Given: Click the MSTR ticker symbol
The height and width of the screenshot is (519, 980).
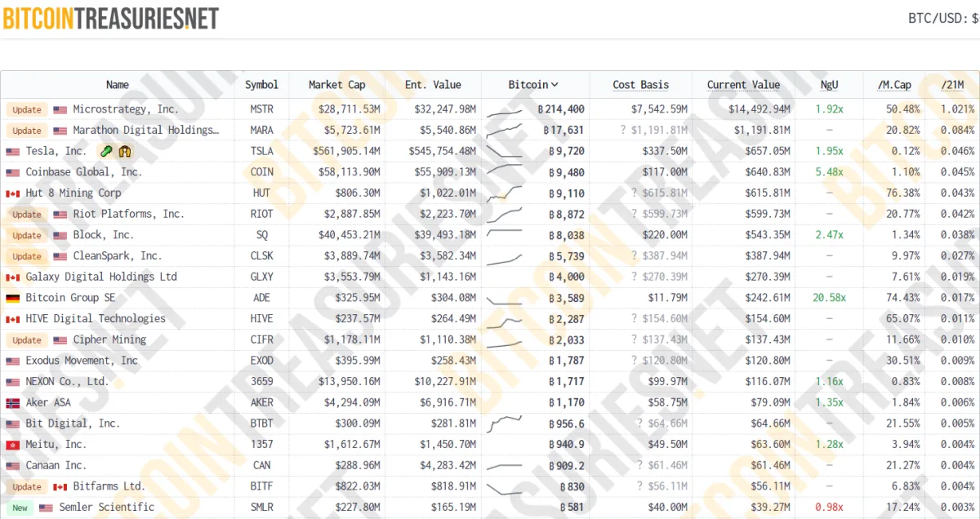Looking at the screenshot, I should point(261,109).
